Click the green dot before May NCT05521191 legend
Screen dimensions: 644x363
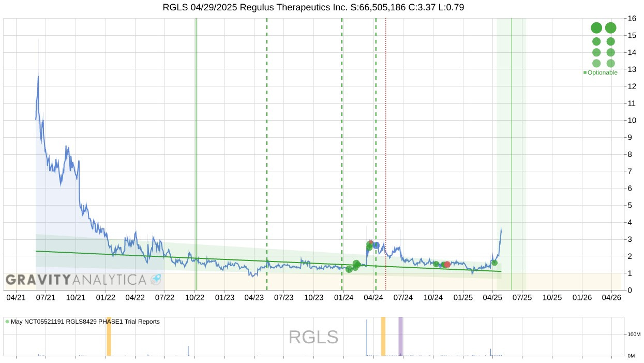point(7,322)
